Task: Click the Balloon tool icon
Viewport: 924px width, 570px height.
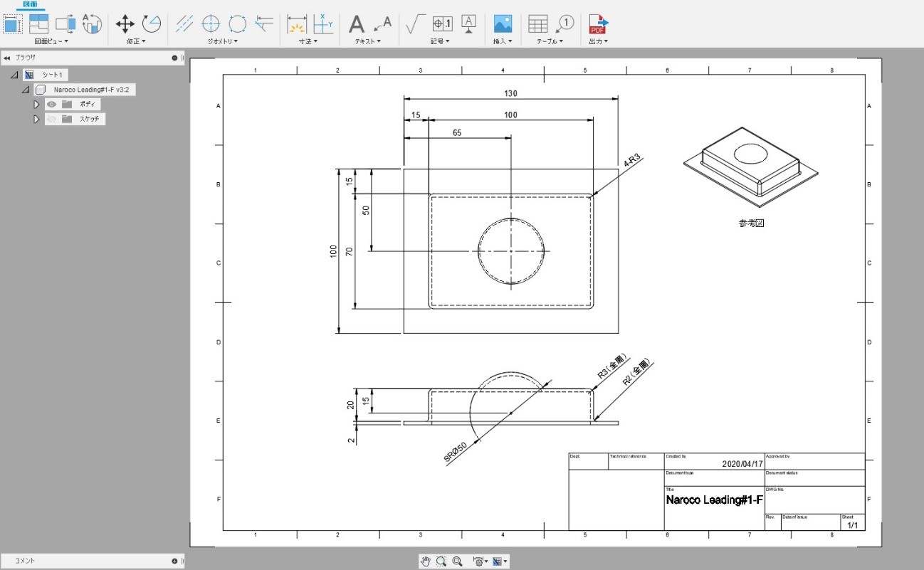Action: click(x=565, y=23)
